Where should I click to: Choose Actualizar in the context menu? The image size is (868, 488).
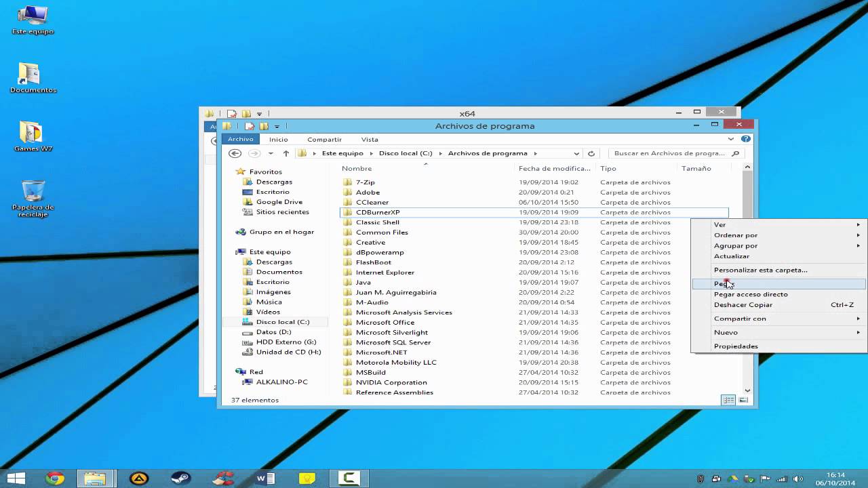778,256
